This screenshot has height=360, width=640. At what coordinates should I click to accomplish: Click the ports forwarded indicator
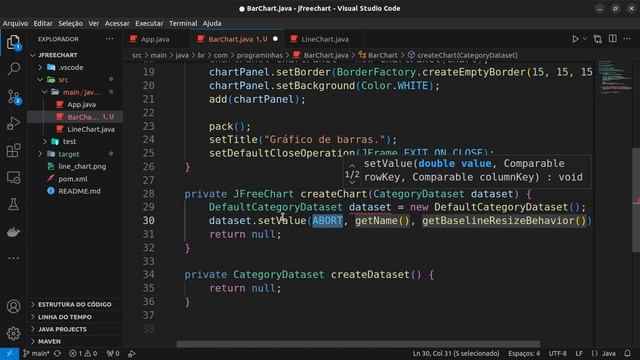click(113, 353)
